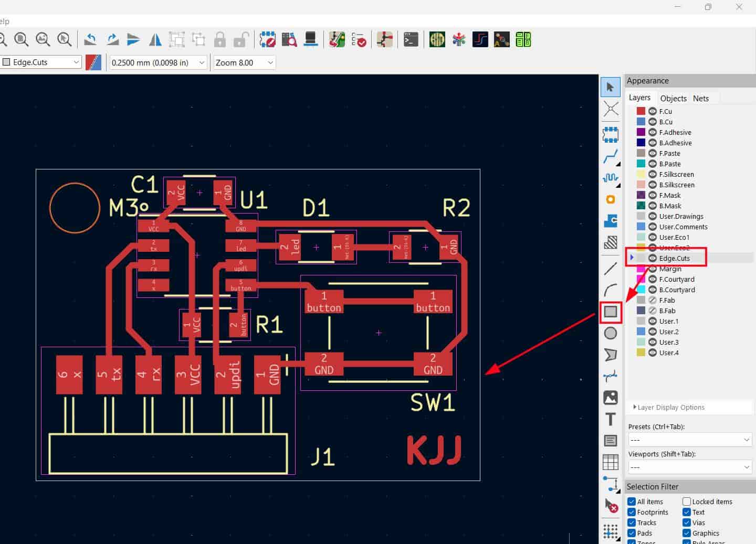Image resolution: width=756 pixels, height=544 pixels.
Task: Toggle visibility of B.Mask layer
Action: [653, 206]
